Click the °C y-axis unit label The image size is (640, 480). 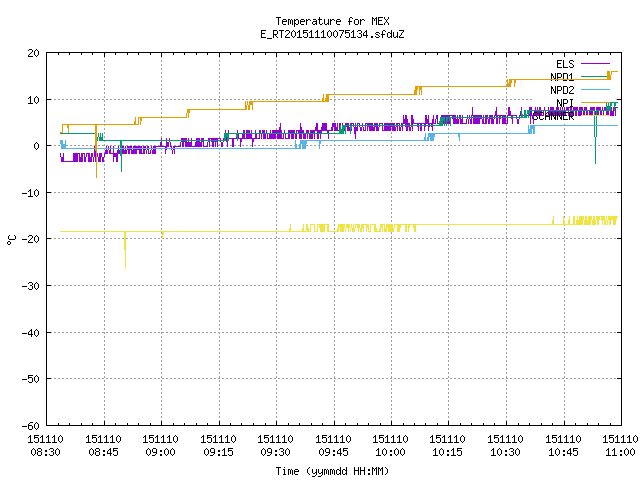11,240
